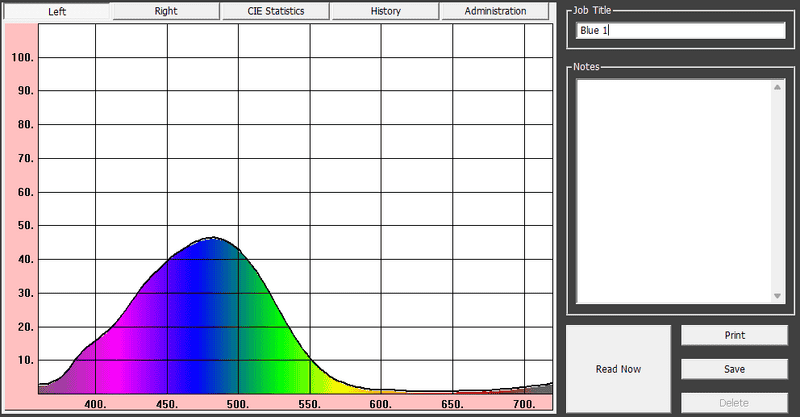Open the Right tab
This screenshot has height=417, width=800.
coord(166,11)
